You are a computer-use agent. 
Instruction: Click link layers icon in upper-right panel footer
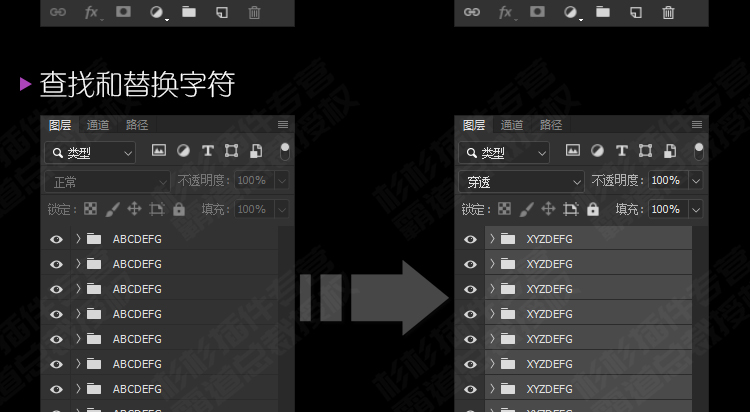472,12
